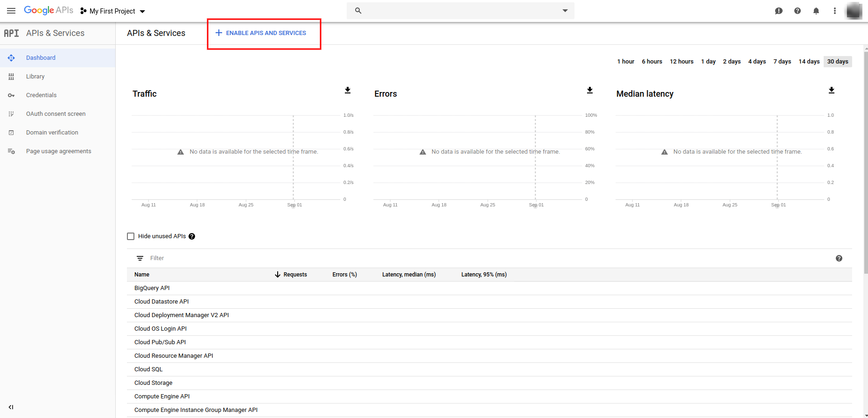Click the Page usage agreements settings icon
The width and height of the screenshot is (868, 418).
(x=11, y=151)
